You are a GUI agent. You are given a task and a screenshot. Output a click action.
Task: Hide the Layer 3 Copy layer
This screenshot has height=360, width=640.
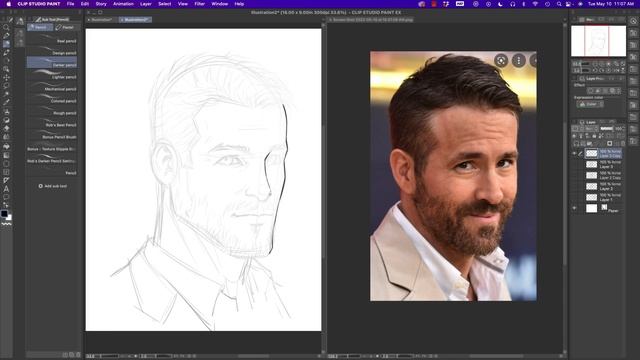(574, 153)
